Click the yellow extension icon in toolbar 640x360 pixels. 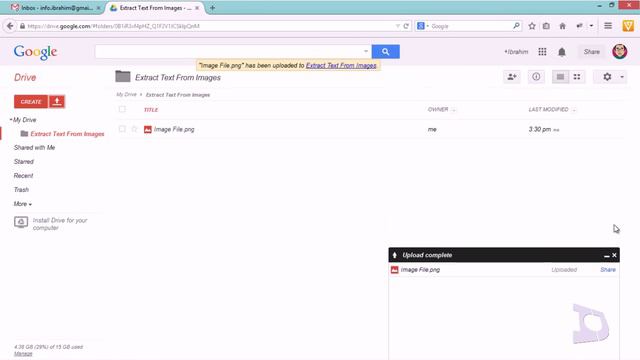click(x=628, y=26)
